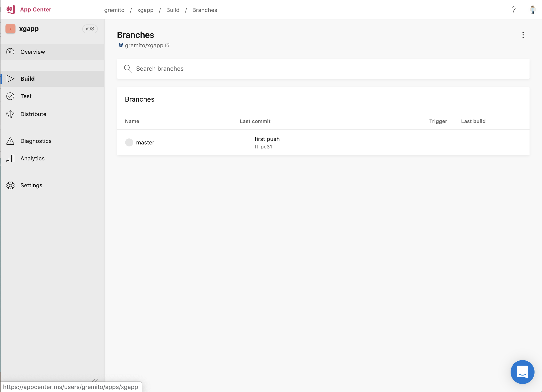
Task: Open Diagnostics section
Action: pyautogui.click(x=36, y=141)
